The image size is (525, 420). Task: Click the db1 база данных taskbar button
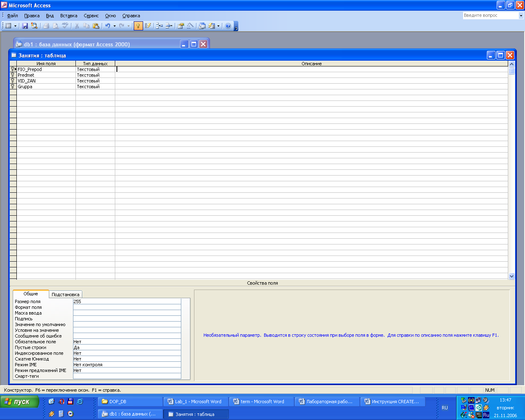coord(130,414)
